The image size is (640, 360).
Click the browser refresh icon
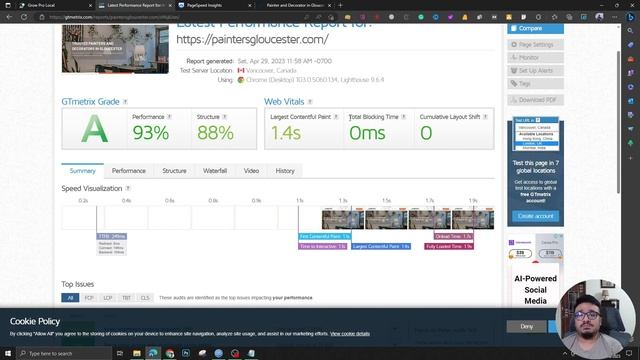(x=24, y=17)
